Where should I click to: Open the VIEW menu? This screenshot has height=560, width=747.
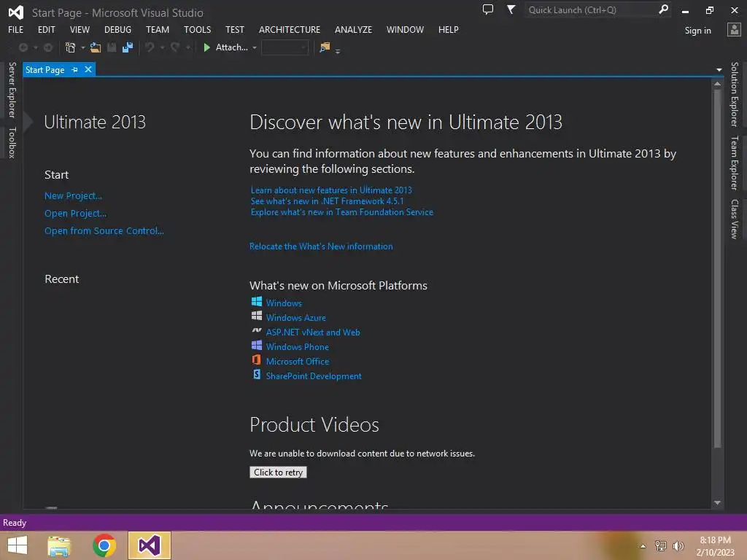pos(80,29)
